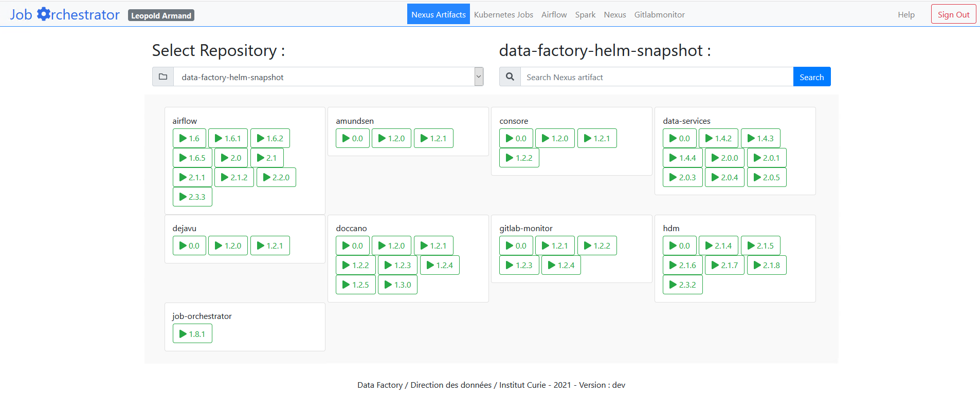980x415 pixels.
Task: Run dejavu version 1.2.0
Action: click(x=228, y=246)
